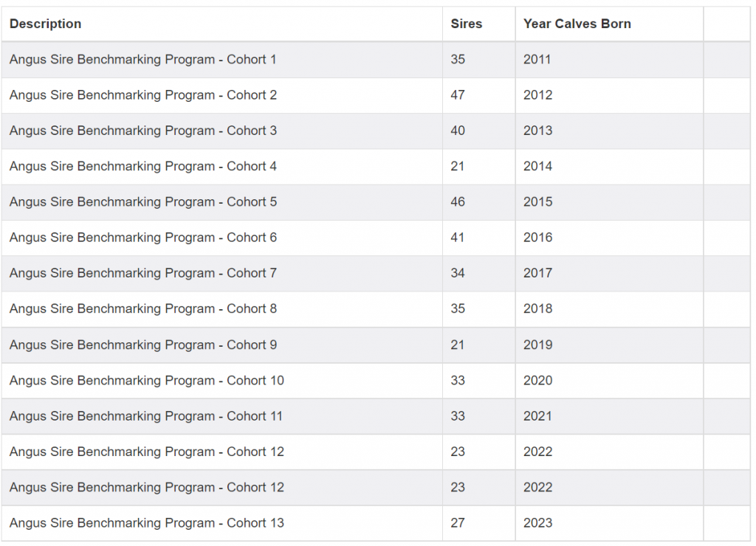Image resolution: width=756 pixels, height=546 pixels.
Task: Select the Cohort 1 benchmarking program row
Action: (x=142, y=59)
